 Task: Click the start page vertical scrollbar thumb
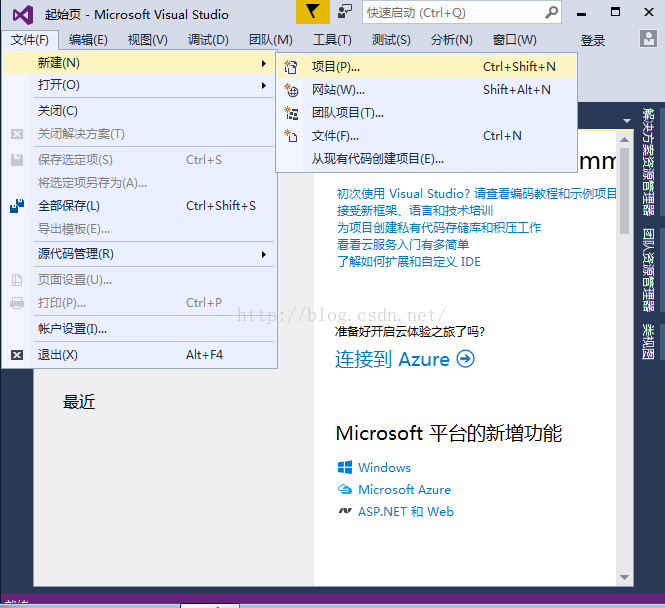[624, 190]
